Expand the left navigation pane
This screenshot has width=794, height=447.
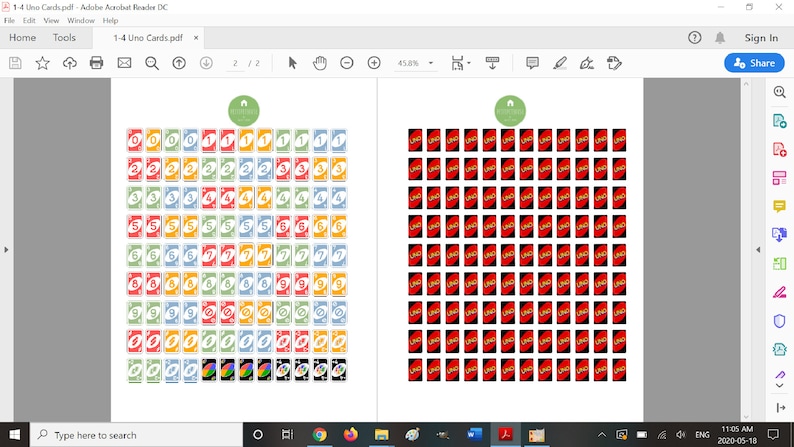[x=6, y=250]
